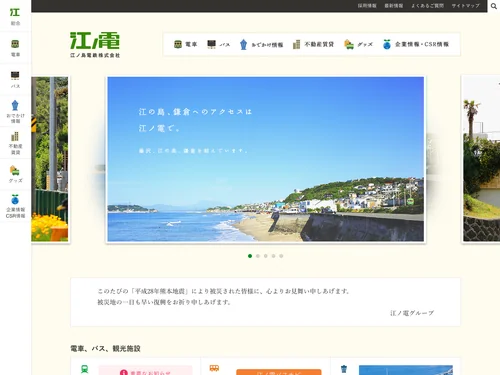
Task: Click orange bus icon in bottom card
Action: pyautogui.click(x=214, y=368)
